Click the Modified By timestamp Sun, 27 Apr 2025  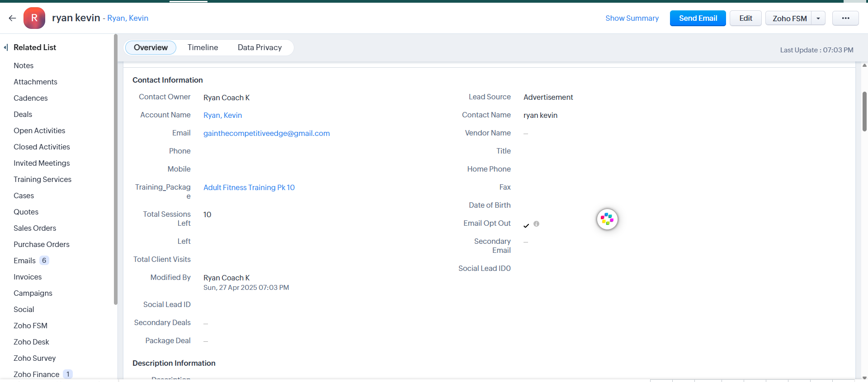tap(246, 288)
